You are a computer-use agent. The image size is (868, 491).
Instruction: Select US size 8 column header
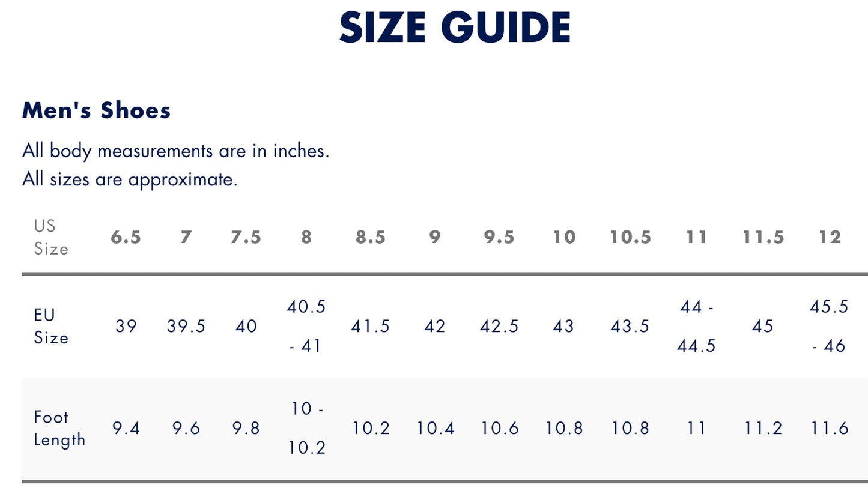pos(306,238)
